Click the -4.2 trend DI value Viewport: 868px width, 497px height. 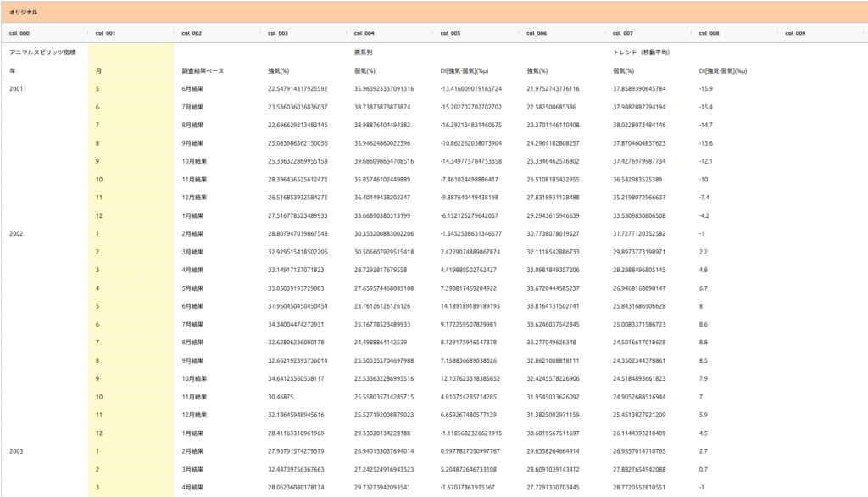coord(704,215)
